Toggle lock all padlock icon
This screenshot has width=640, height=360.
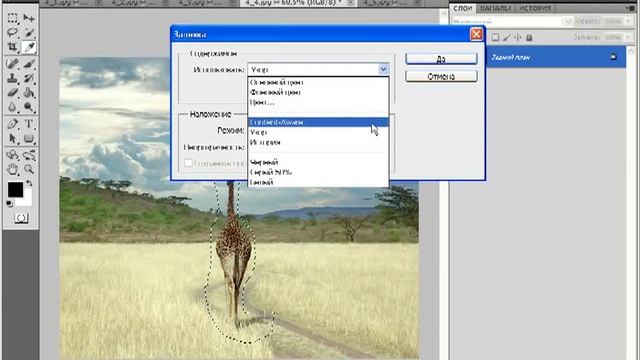tap(529, 38)
